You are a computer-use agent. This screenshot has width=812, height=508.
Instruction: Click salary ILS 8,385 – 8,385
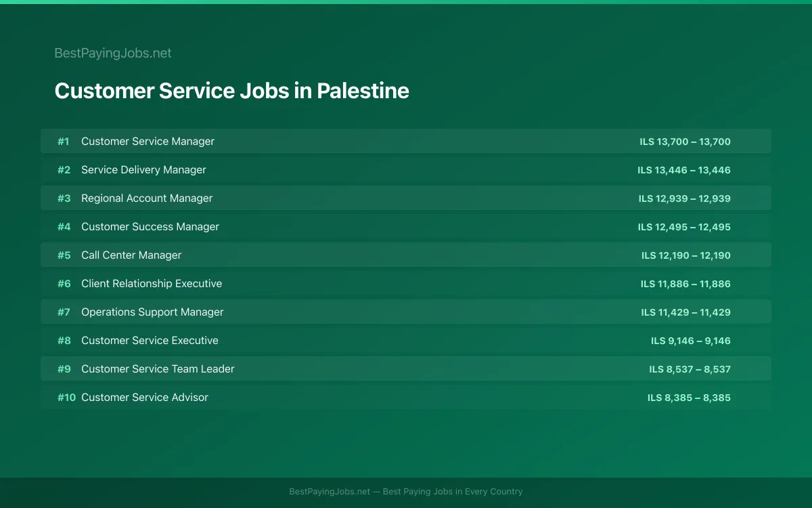690,398
